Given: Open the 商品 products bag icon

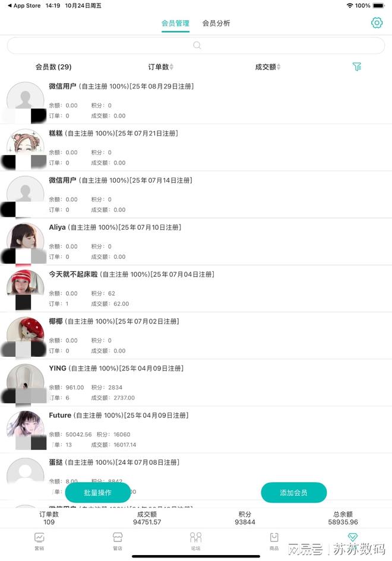Looking at the screenshot, I should (274, 537).
